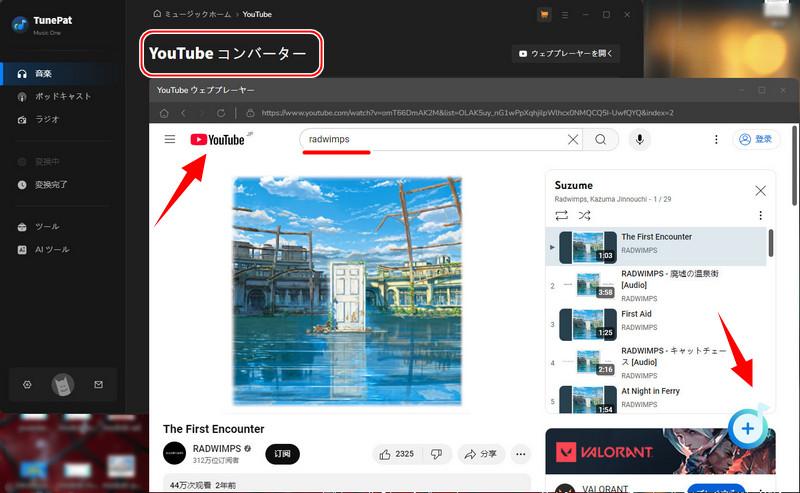The height and width of the screenshot is (493, 800).
Task: Click the YouTube search magnifier button
Action: tap(601, 139)
